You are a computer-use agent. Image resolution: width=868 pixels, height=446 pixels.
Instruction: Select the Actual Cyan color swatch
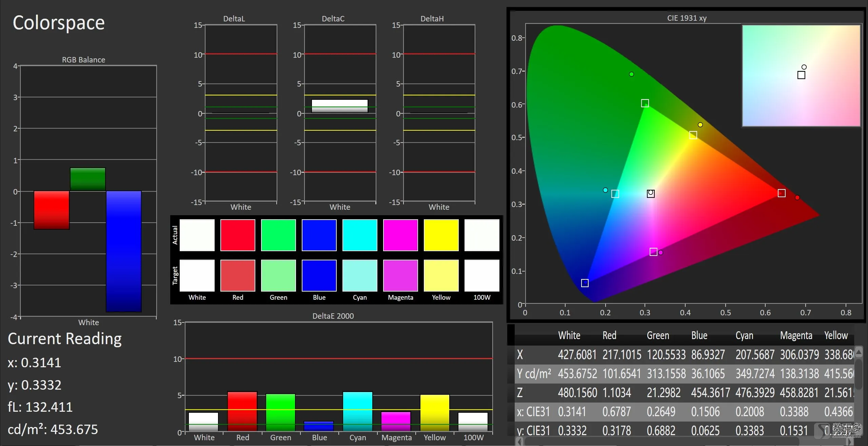click(x=360, y=235)
